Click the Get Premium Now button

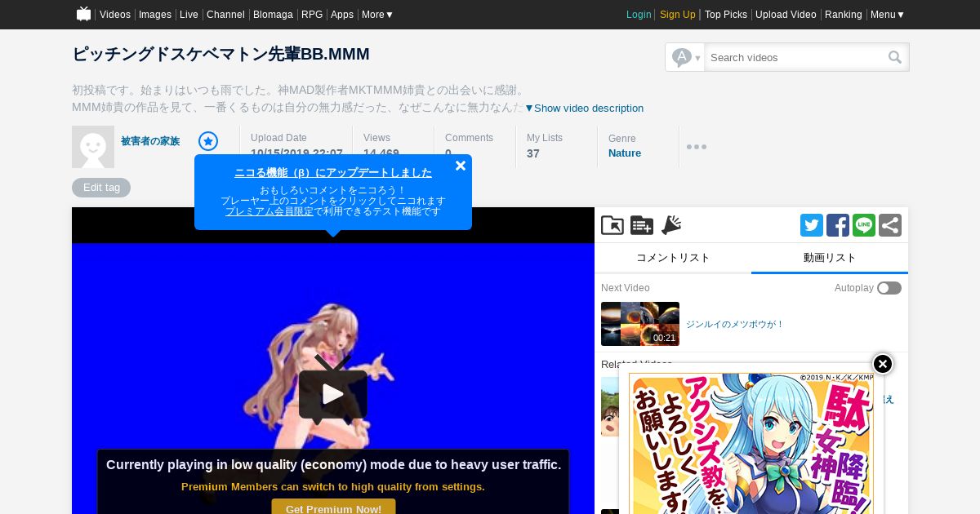333,507
